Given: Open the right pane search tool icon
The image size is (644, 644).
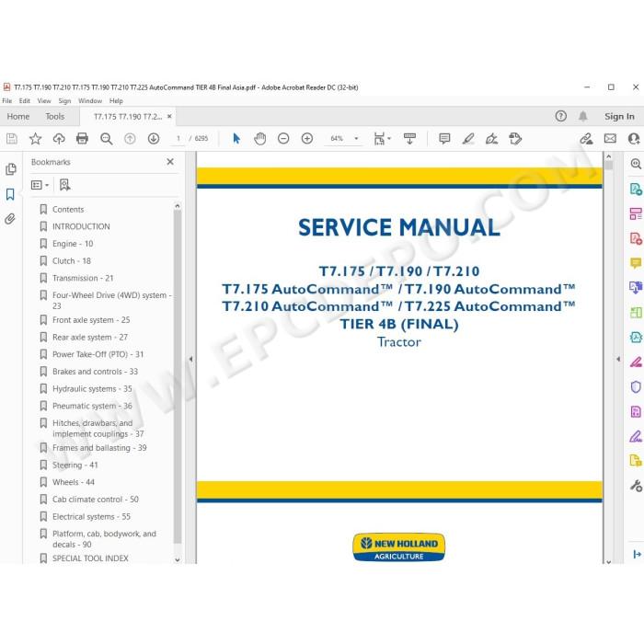Looking at the screenshot, I should click(636, 164).
